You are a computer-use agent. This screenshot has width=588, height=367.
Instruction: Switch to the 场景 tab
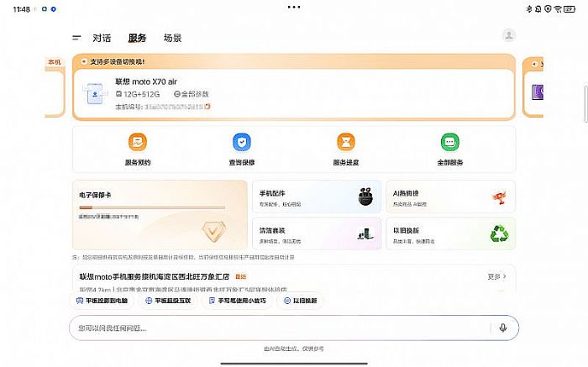pos(172,38)
